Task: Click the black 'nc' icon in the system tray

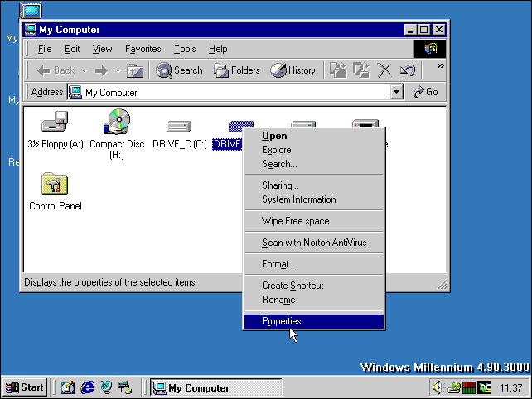Action: point(484,387)
